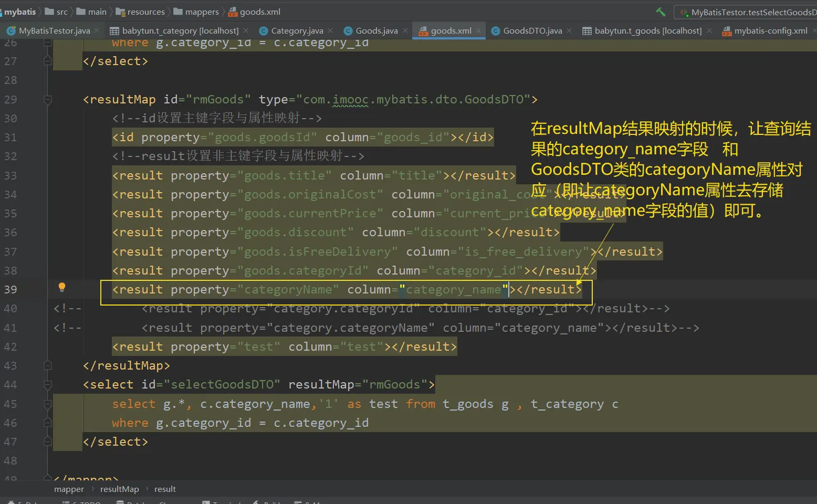817x504 pixels.
Task: Collapse the resultMap block at line 29
Action: tap(48, 99)
